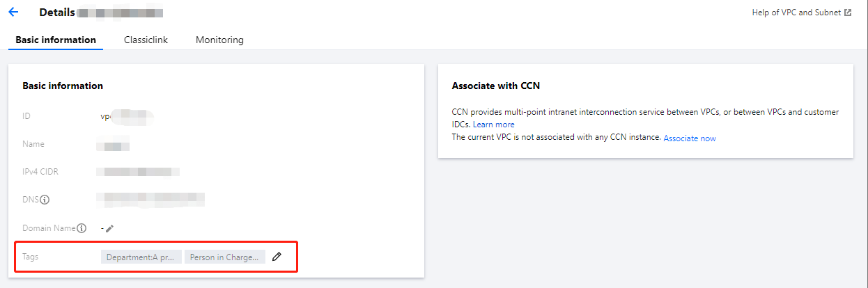Click the blurred Name field value
Viewport: 868px width, 288px height.
[x=113, y=145]
